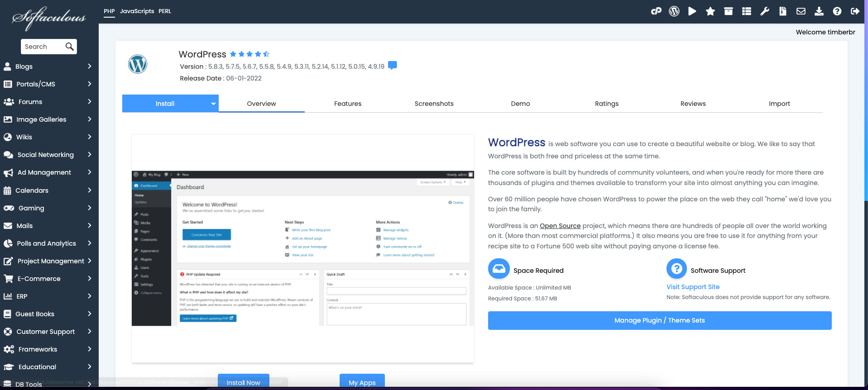Log out using the exit arrow icon
Image resolution: width=868 pixels, height=390 pixels.
(x=855, y=11)
